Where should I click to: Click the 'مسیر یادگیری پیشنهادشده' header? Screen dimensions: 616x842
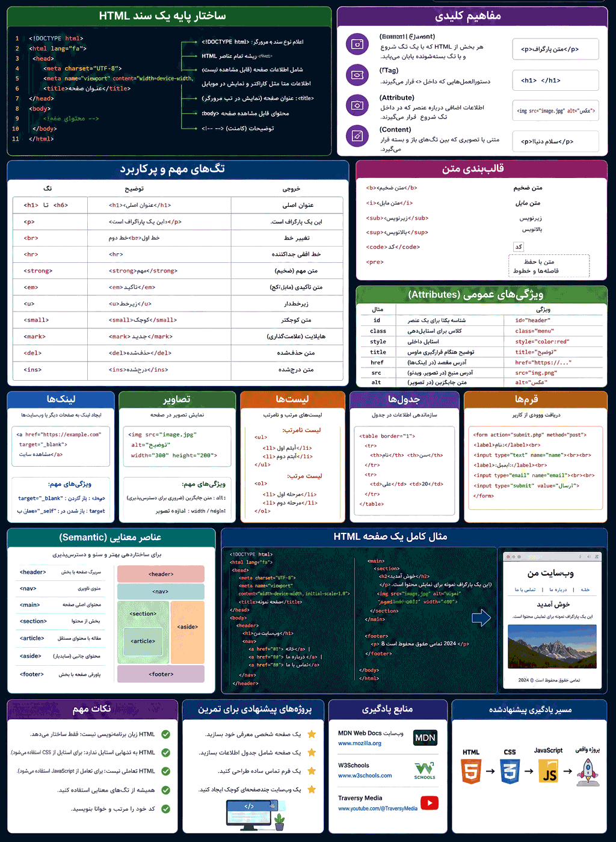(x=530, y=710)
